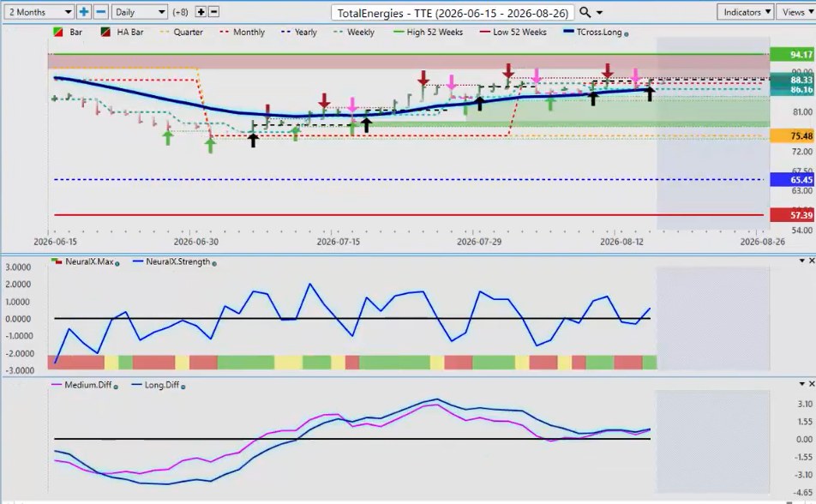Click the 57.39 red low price label
Image resolution: width=816 pixels, height=504 pixels.
(792, 215)
